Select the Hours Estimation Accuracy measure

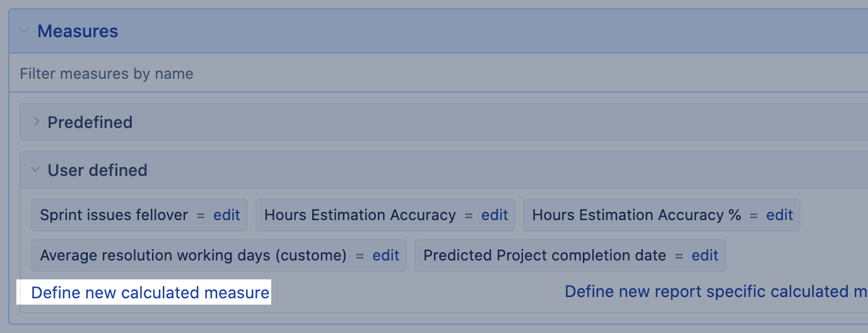tap(360, 215)
